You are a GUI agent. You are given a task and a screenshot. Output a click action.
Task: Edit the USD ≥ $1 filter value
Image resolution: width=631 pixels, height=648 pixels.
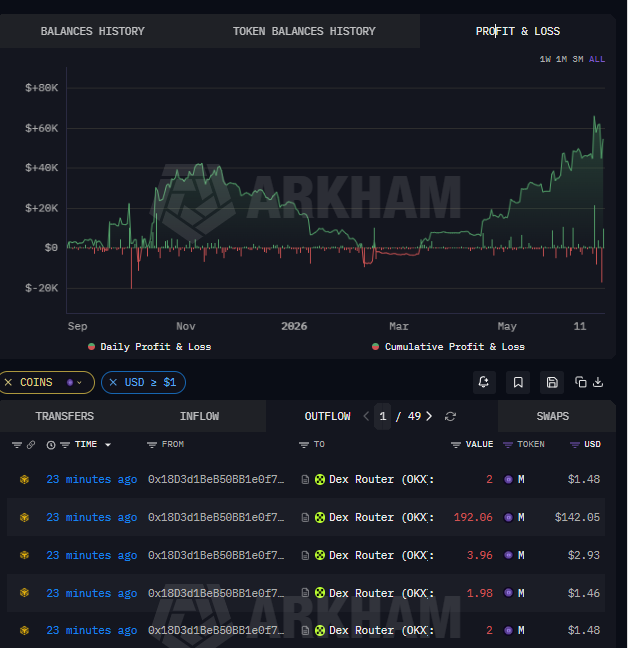[x=150, y=382]
